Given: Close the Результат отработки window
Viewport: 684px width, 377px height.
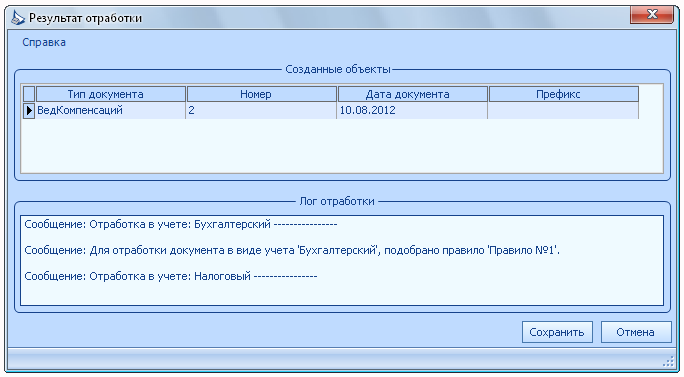Looking at the screenshot, I should [x=652, y=15].
